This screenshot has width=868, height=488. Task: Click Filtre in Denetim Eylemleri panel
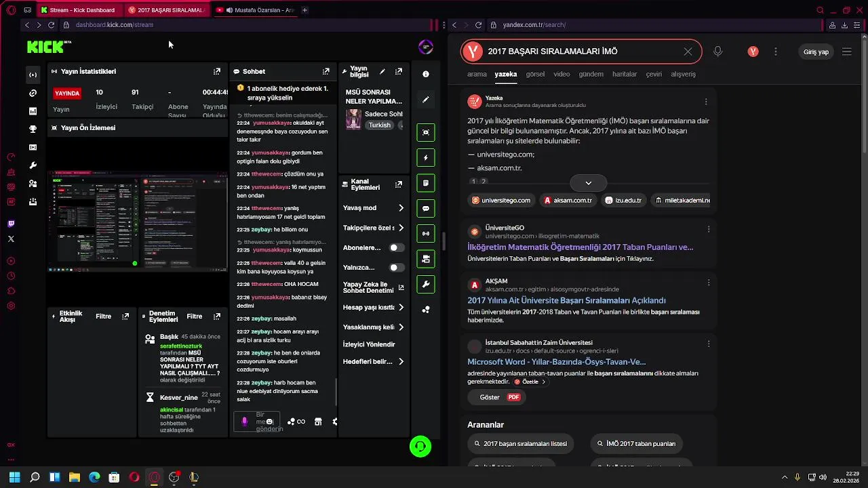(195, 317)
